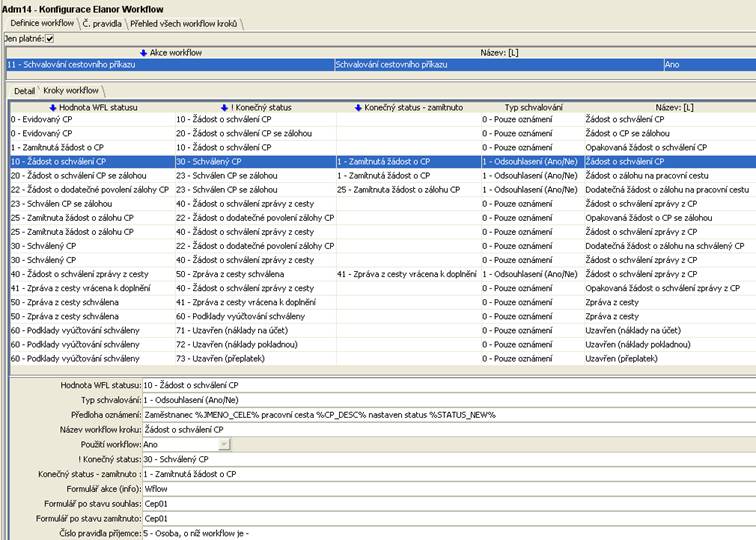Select workflow row 11 - Schvalování cestovního příkazu

170,64
